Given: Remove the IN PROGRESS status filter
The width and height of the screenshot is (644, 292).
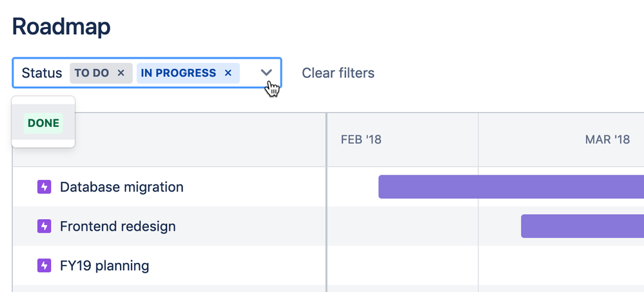Looking at the screenshot, I should [x=228, y=73].
